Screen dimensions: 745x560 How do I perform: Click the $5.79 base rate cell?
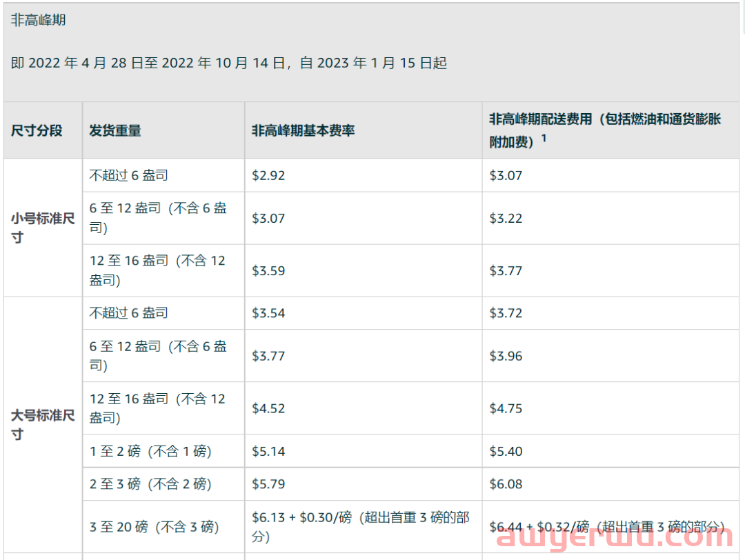click(x=268, y=483)
